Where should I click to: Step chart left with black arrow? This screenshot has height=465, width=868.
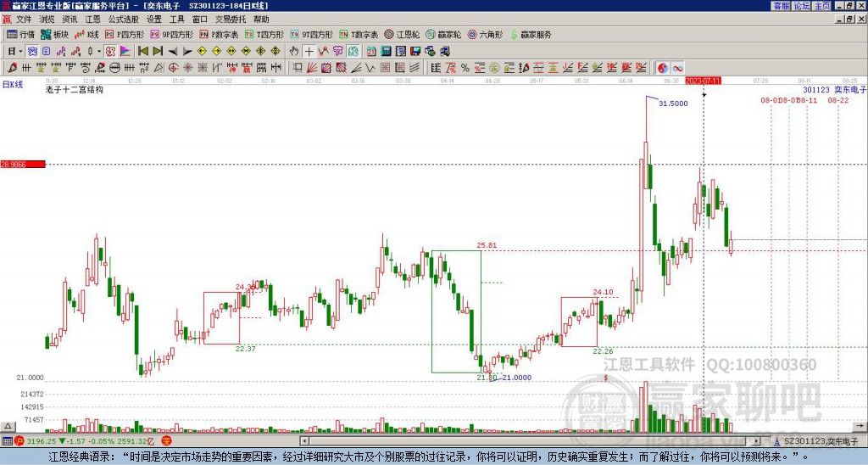[x=173, y=51]
